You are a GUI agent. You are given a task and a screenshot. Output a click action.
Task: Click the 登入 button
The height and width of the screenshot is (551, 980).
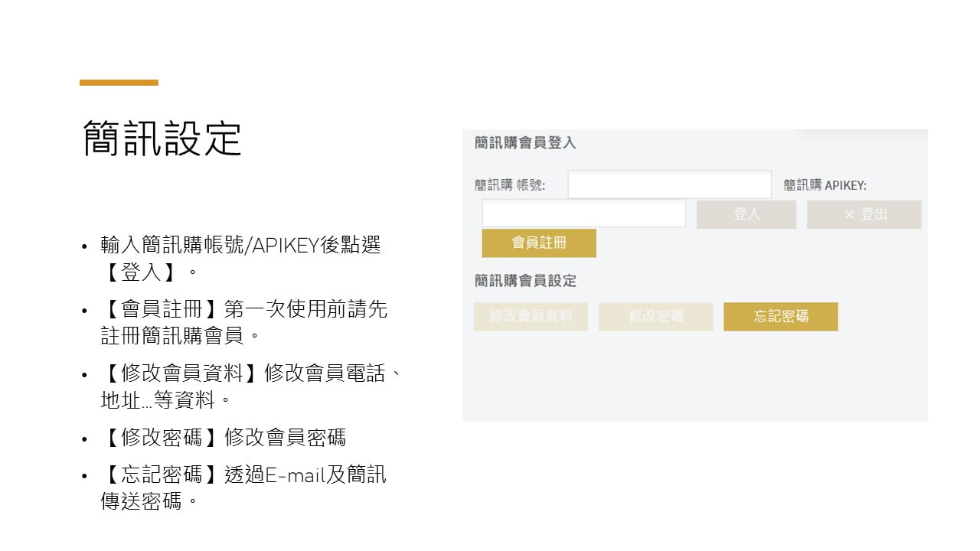pyautogui.click(x=746, y=214)
